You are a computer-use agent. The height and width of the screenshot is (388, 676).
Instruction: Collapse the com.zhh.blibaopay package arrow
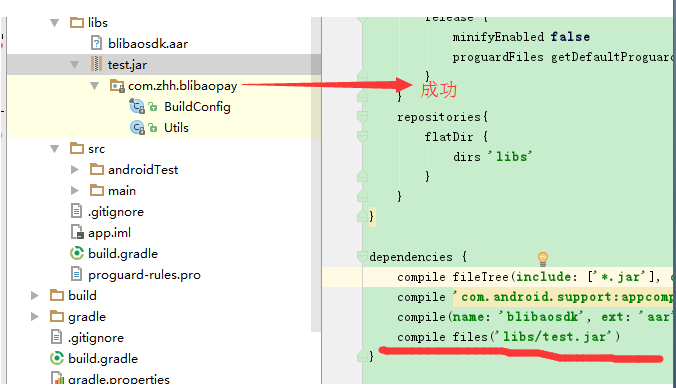94,86
